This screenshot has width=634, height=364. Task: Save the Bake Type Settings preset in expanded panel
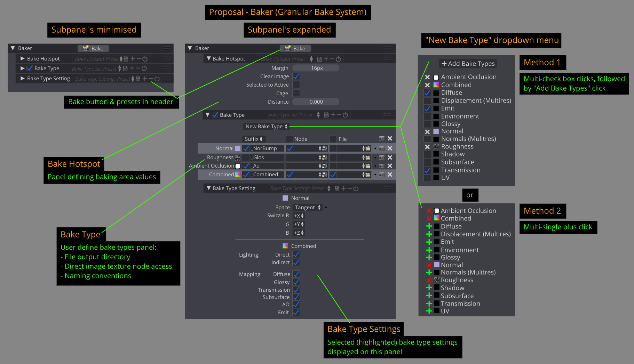(337, 188)
